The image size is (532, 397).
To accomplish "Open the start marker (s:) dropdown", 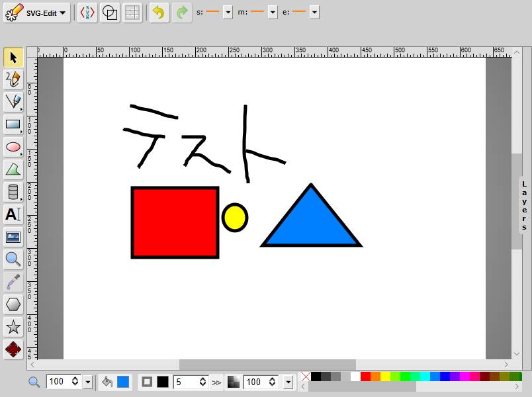I will coord(228,12).
